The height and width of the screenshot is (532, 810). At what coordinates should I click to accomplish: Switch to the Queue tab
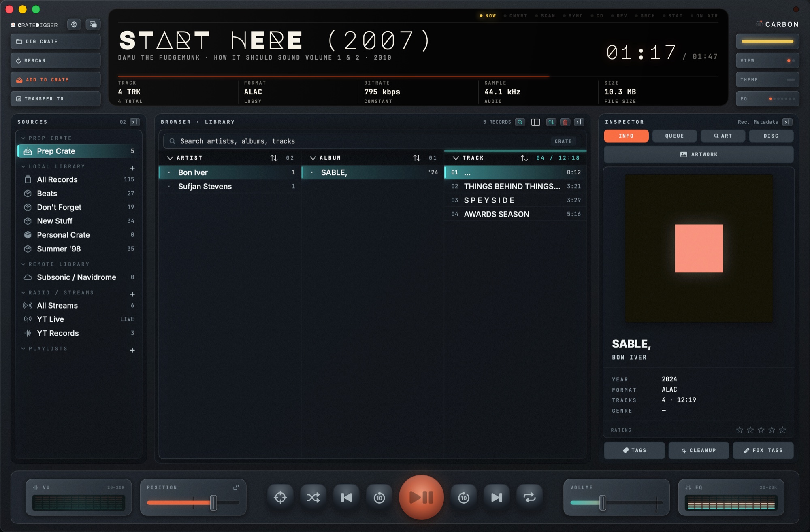pyautogui.click(x=674, y=136)
